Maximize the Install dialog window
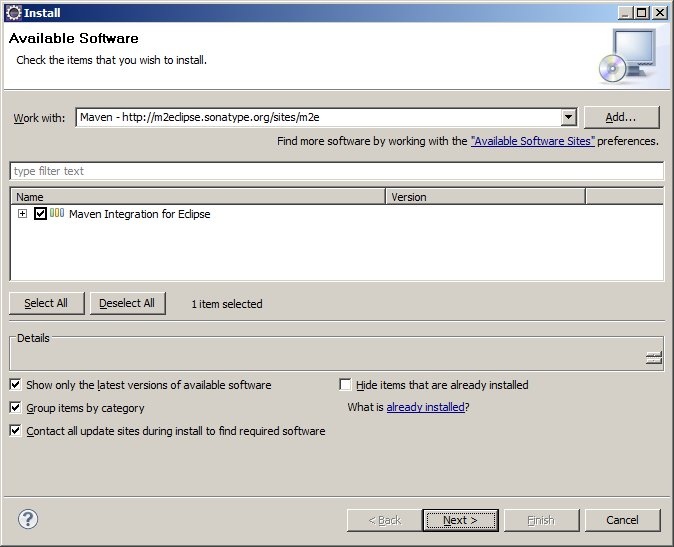Viewport: 674px width, 547px height. click(642, 12)
